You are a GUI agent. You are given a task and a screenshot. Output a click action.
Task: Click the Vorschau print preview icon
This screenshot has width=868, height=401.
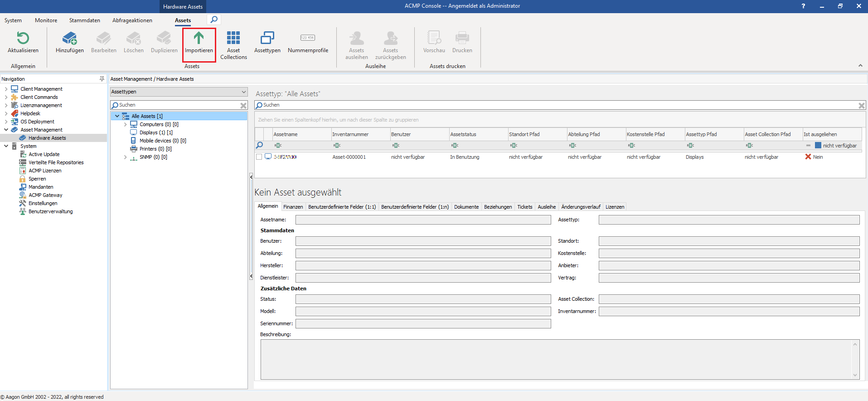(x=434, y=38)
